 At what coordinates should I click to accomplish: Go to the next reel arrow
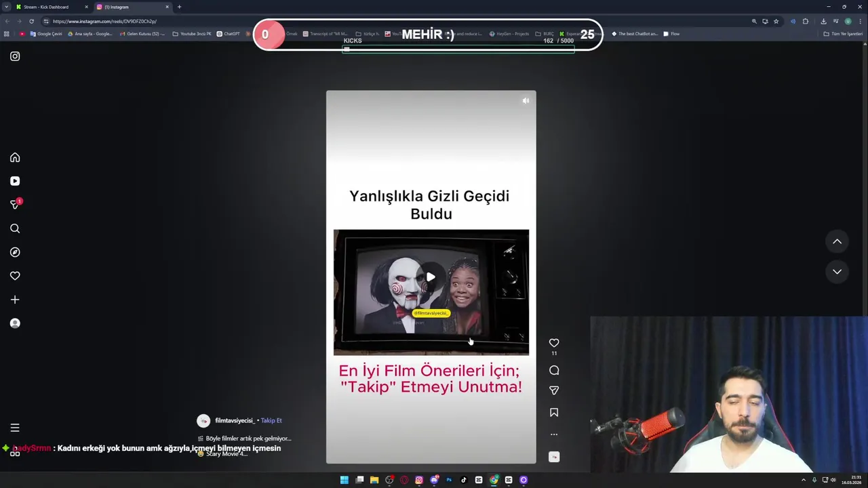pos(837,271)
